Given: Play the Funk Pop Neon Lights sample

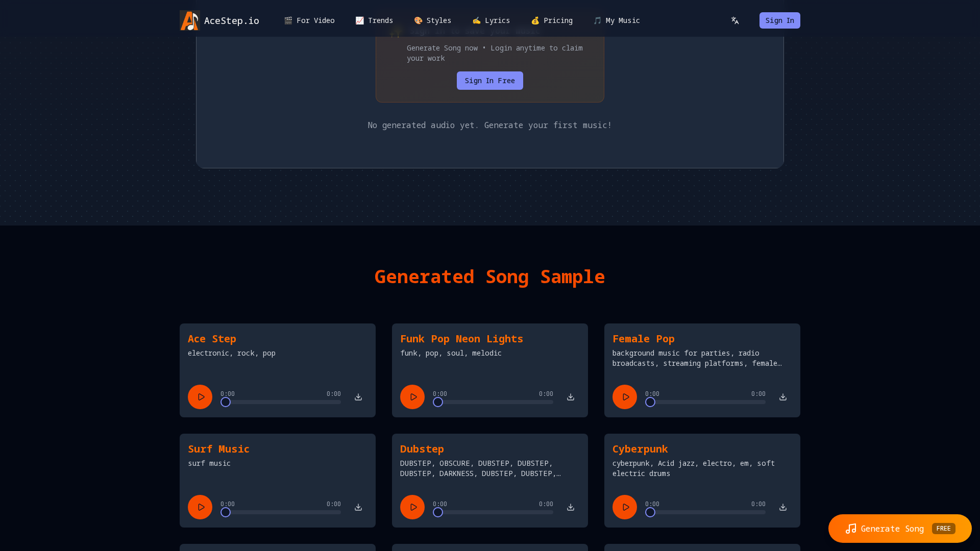Looking at the screenshot, I should coord(412,397).
